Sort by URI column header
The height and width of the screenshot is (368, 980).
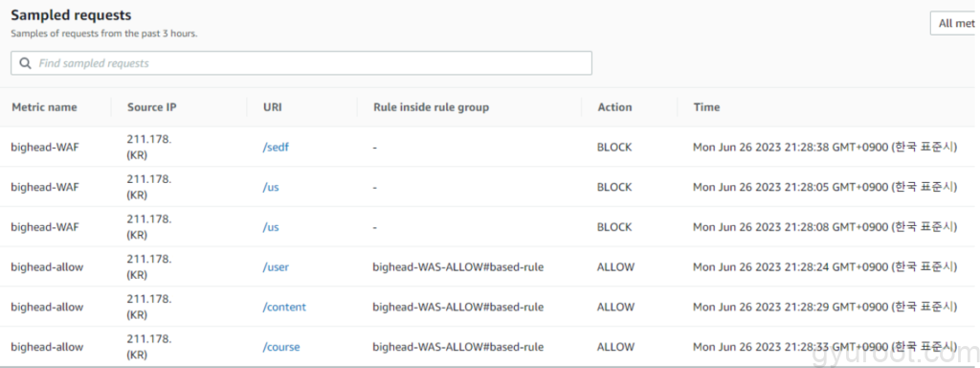coord(273,107)
